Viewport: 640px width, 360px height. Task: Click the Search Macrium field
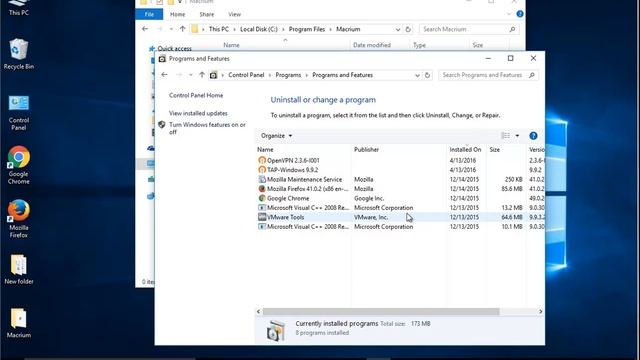click(x=469, y=29)
